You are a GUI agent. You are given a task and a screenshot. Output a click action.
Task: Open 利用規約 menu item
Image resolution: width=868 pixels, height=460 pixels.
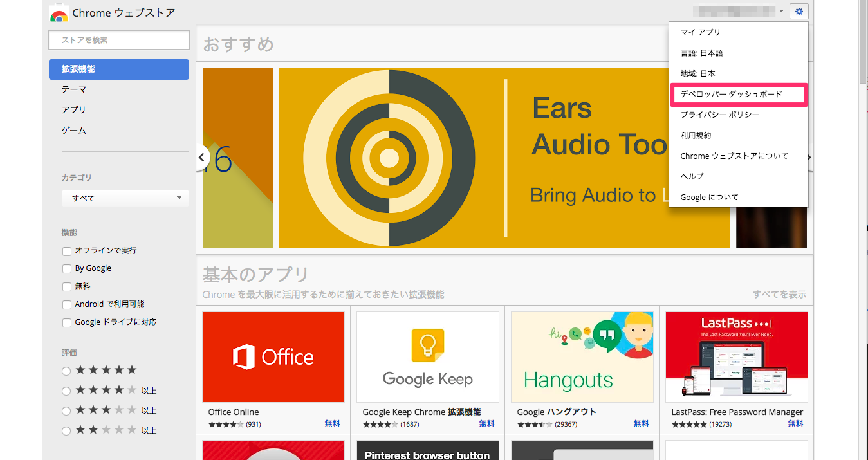(x=739, y=135)
